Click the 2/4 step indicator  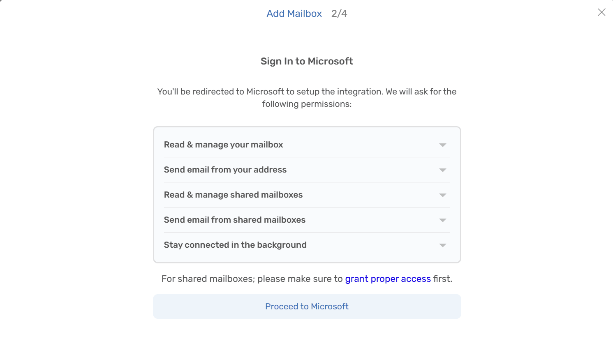(339, 14)
